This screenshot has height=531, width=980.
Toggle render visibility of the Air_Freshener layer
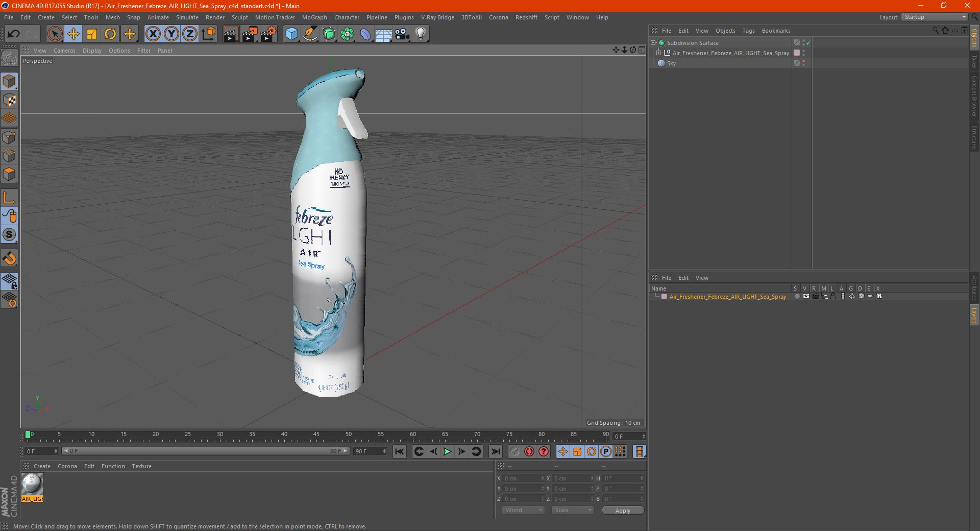coord(815,297)
